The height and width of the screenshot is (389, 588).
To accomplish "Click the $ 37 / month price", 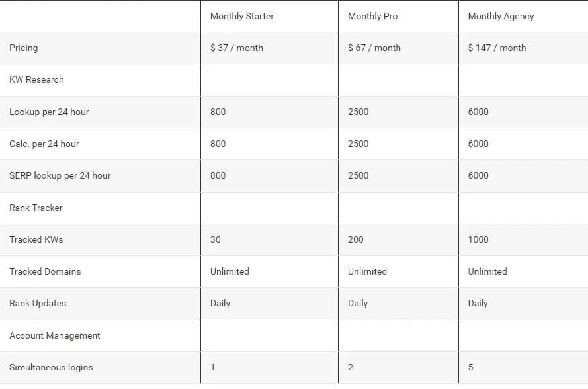I will [236, 48].
